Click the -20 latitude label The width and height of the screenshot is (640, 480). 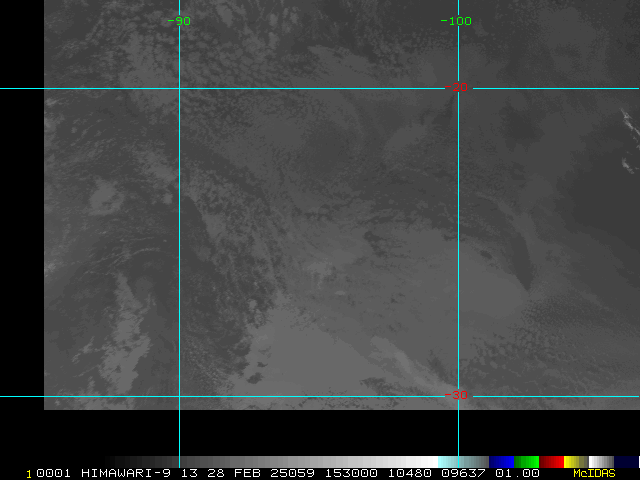[456, 87]
